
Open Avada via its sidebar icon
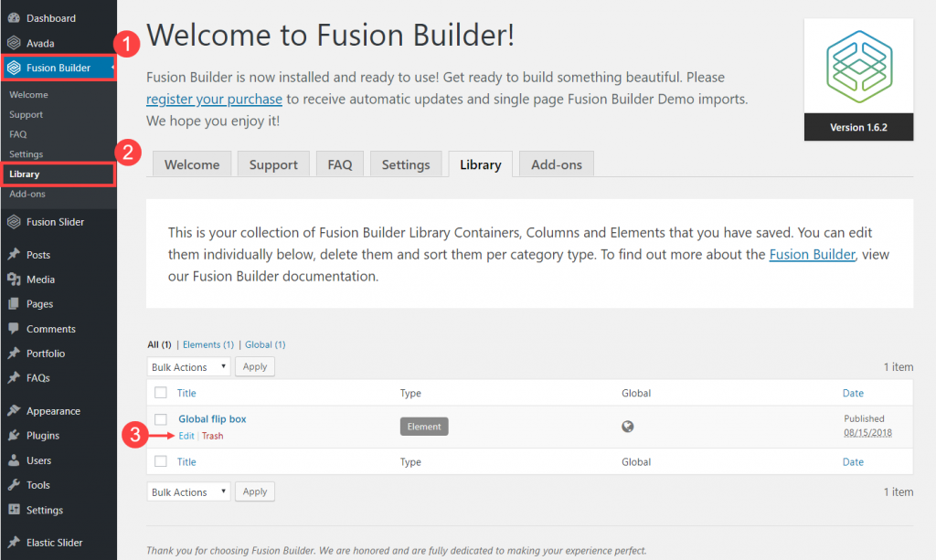14,42
